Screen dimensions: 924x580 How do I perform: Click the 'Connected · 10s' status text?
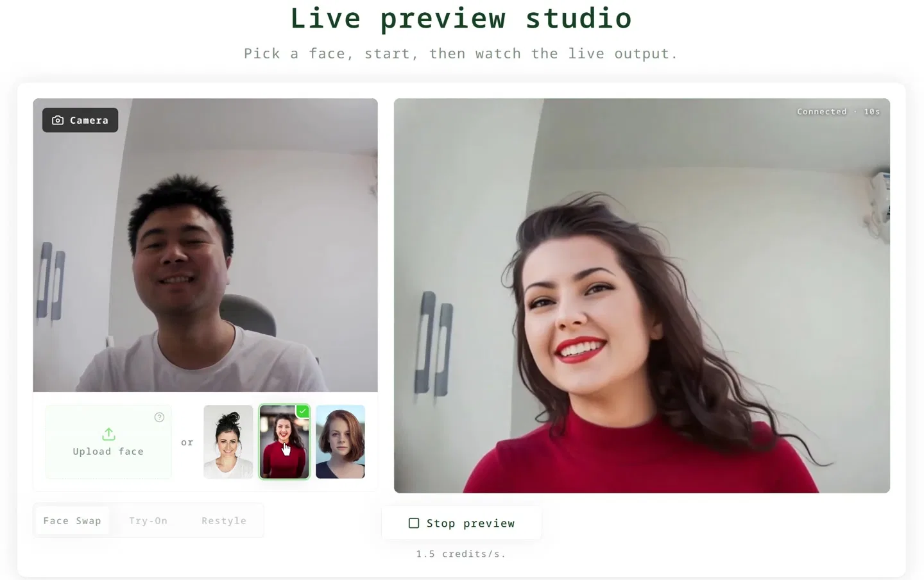[838, 112]
